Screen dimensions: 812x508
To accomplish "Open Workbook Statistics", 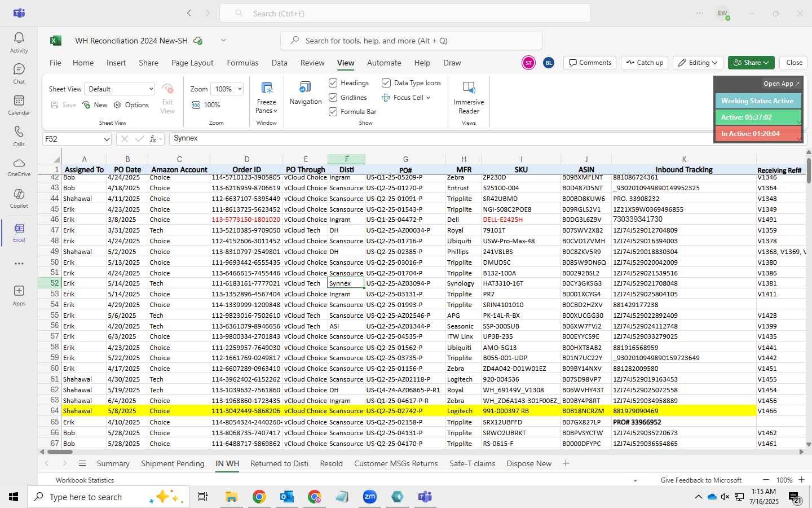I will [x=85, y=480].
